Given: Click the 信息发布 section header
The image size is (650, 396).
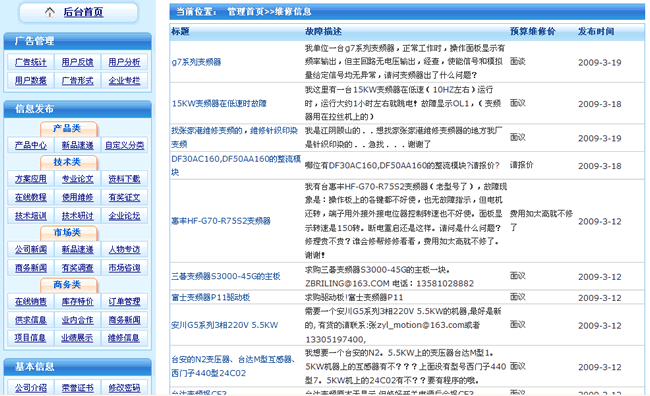Looking at the screenshot, I should click(78, 109).
